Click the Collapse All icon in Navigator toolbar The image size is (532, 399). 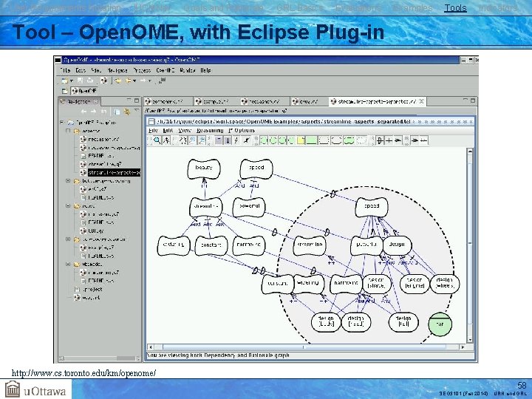pyautogui.click(x=117, y=112)
